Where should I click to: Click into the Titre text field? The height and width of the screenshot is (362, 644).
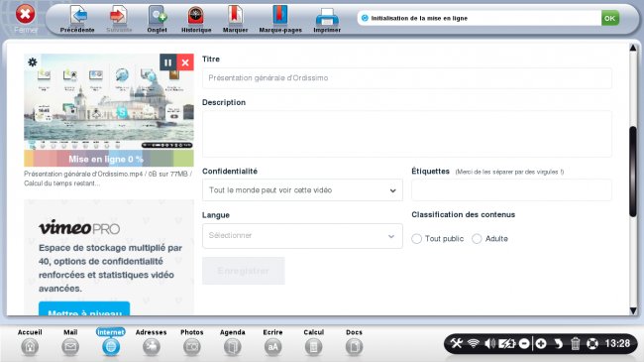[406, 78]
